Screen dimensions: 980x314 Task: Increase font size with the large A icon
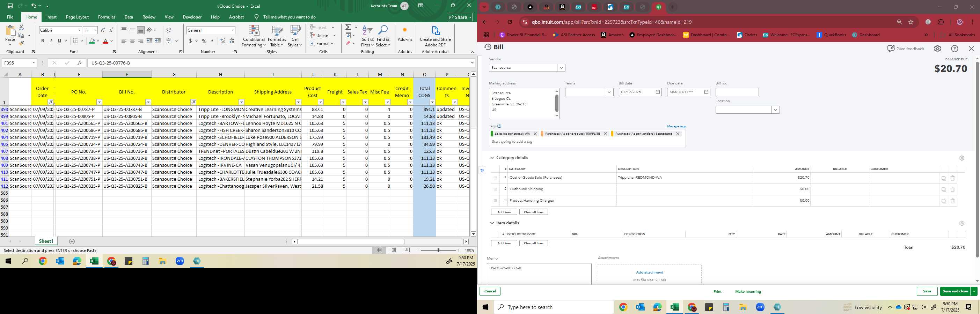(x=103, y=30)
